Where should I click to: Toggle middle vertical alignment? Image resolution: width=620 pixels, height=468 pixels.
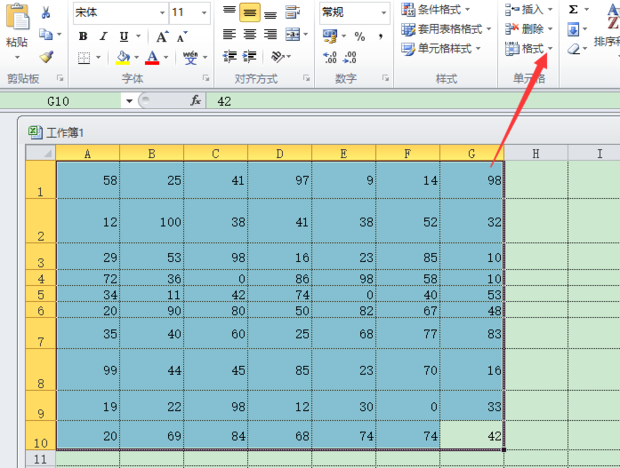pos(250,13)
